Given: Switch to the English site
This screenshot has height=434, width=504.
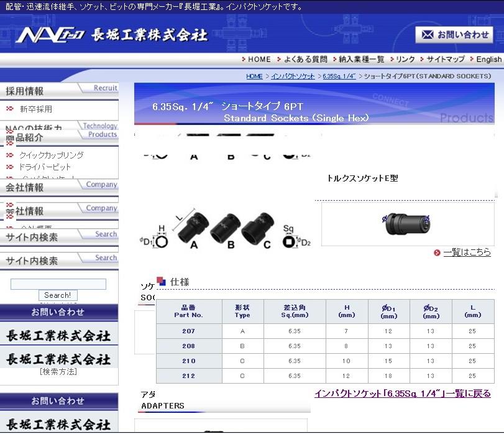Looking at the screenshot, I should coord(488,60).
